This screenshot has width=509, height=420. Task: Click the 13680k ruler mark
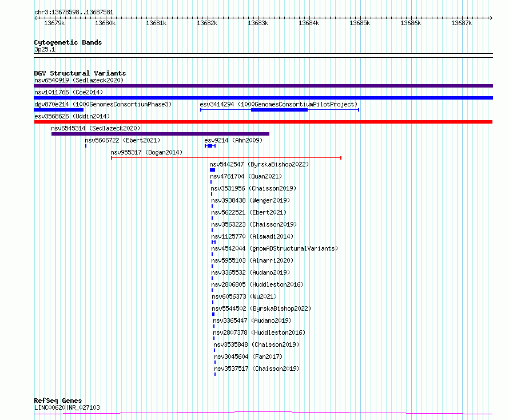click(105, 23)
